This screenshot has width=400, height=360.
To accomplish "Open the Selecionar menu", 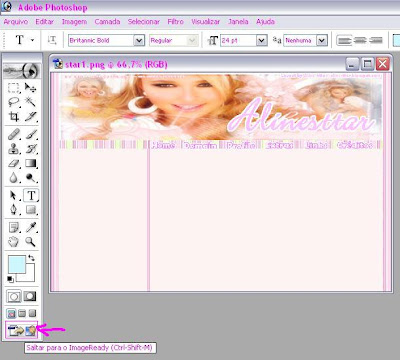I will point(144,22).
